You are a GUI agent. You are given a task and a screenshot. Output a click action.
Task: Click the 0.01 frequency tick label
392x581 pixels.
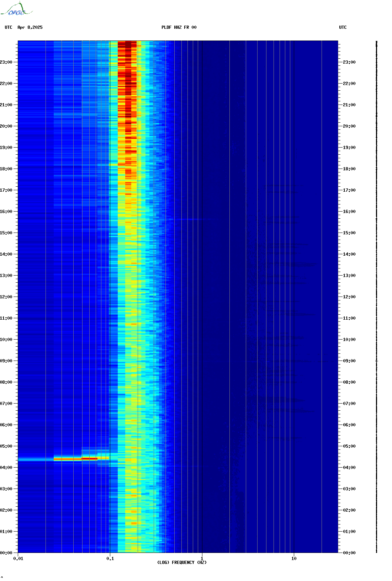(x=18, y=559)
